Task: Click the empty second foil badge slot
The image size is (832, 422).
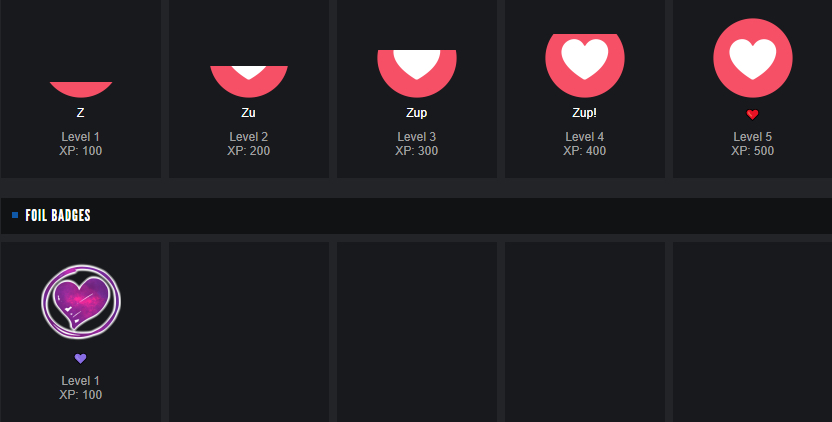Action: [x=249, y=332]
